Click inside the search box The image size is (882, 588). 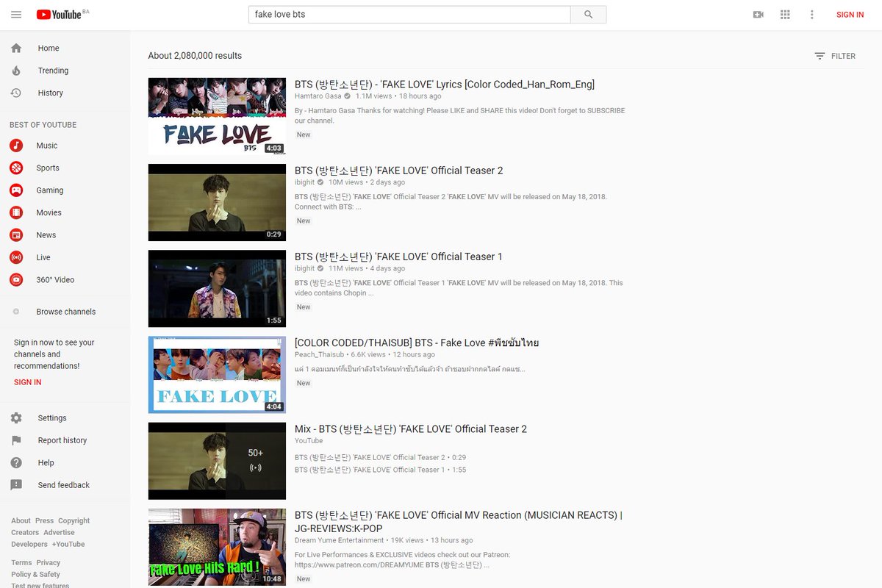[x=409, y=15]
